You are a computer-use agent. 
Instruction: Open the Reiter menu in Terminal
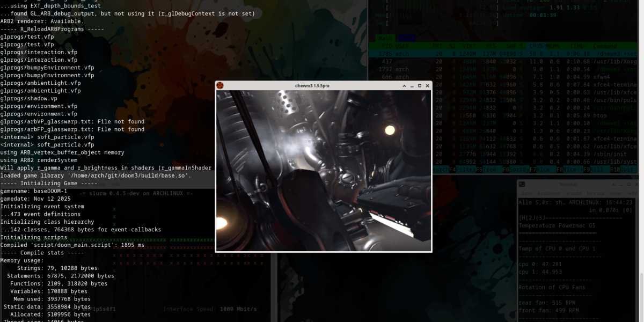[x=616, y=193]
